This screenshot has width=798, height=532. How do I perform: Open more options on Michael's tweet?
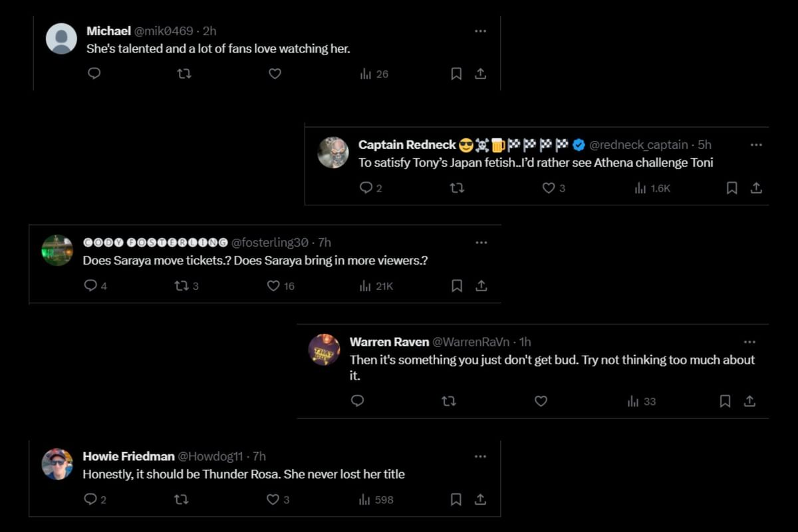480,31
